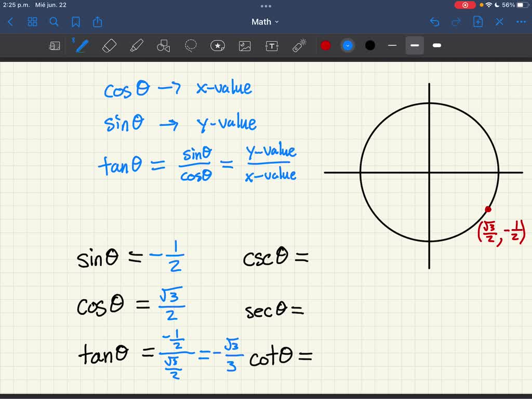Go back with the navigation chevron
Screen dimensions: 532x399
tap(10, 22)
